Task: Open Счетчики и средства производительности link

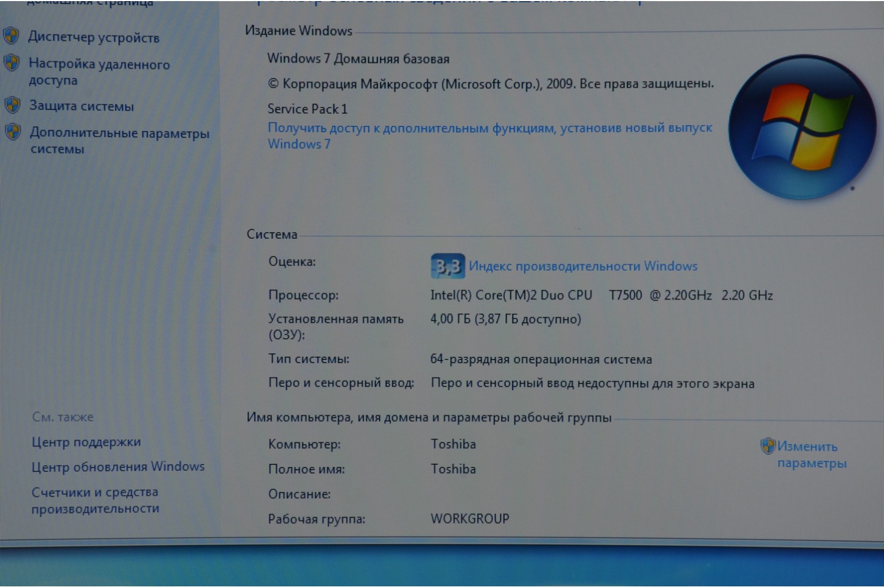Action: click(x=95, y=500)
